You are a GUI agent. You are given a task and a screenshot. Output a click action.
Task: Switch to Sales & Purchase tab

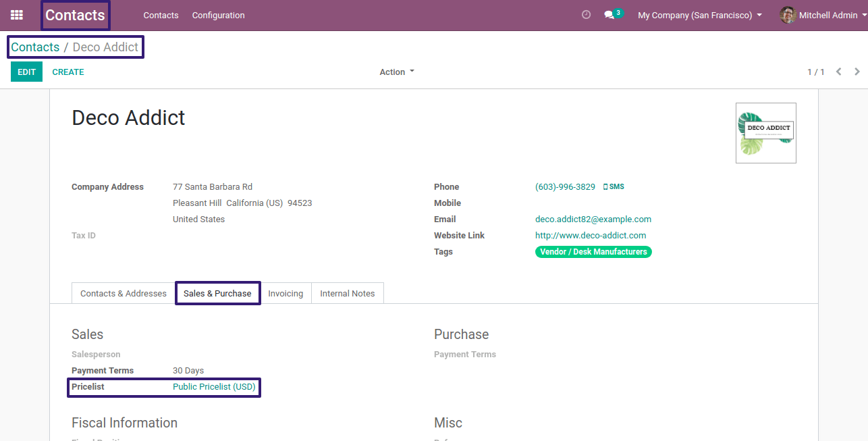coord(217,293)
